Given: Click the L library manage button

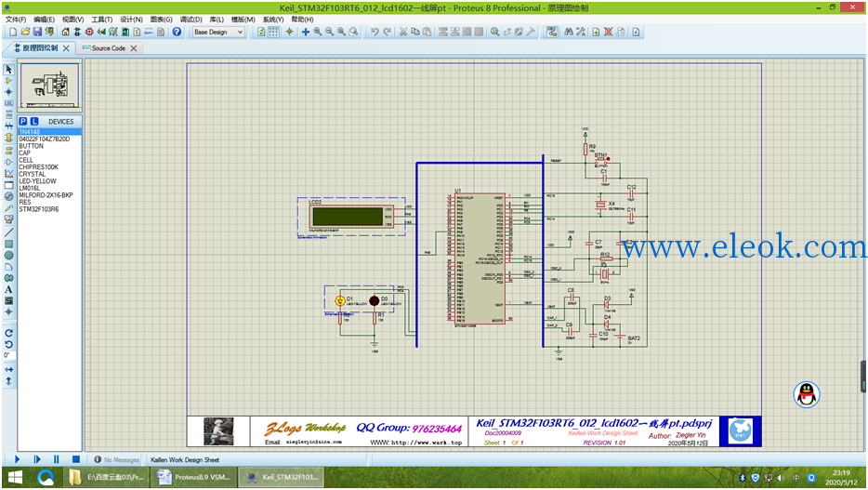Looking at the screenshot, I should [x=34, y=121].
